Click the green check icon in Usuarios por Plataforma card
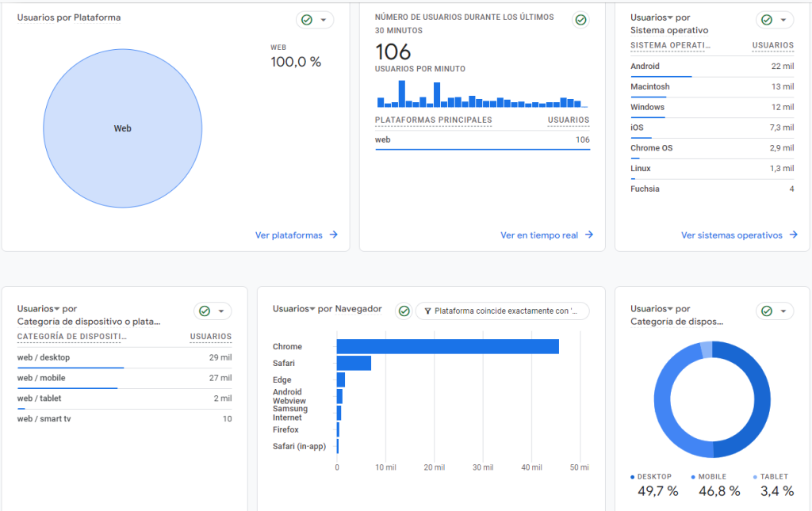 (x=307, y=20)
